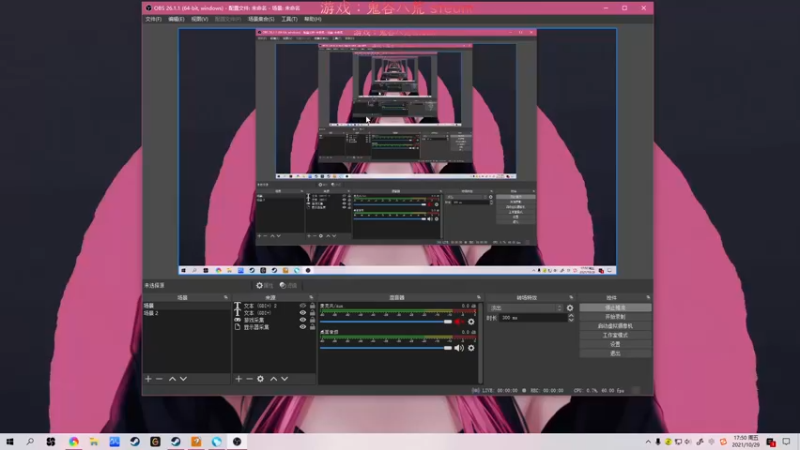The image size is (800, 450).
Task: Open source properties gear in sources toolbar
Action: click(261, 379)
